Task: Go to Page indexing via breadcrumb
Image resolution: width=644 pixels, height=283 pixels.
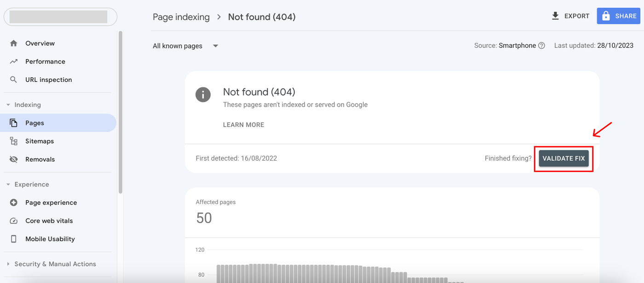Action: pyautogui.click(x=181, y=17)
